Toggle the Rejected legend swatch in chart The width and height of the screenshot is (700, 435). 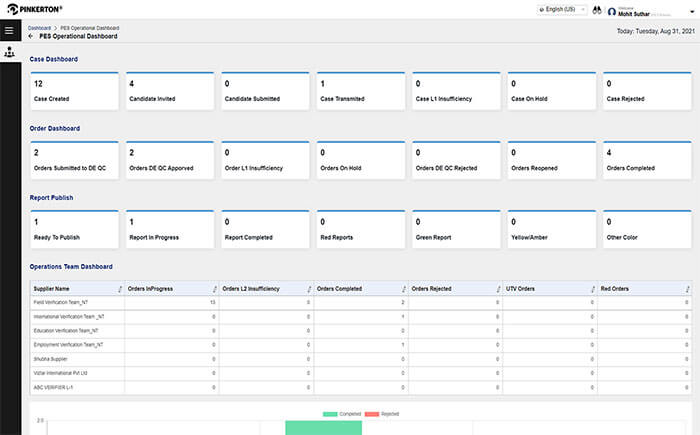pyautogui.click(x=372, y=414)
